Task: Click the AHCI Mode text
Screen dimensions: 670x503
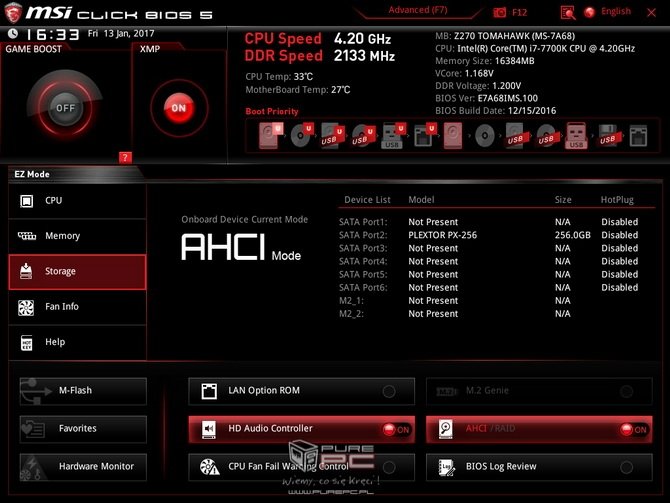Action: (241, 248)
